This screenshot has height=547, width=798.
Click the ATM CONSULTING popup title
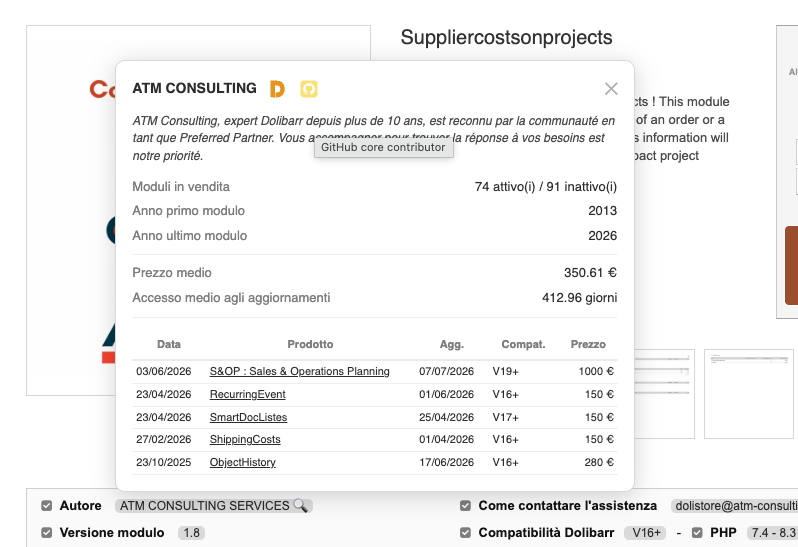coord(194,88)
